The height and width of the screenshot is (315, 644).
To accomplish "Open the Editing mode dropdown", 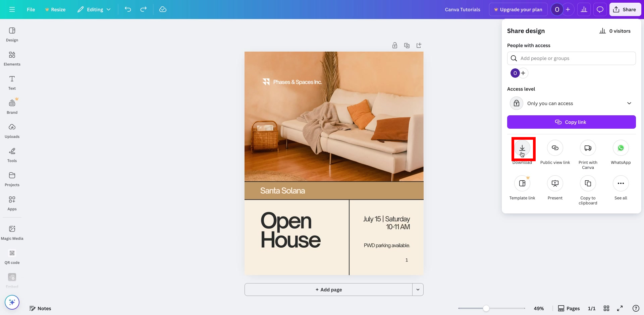I will coord(94,9).
